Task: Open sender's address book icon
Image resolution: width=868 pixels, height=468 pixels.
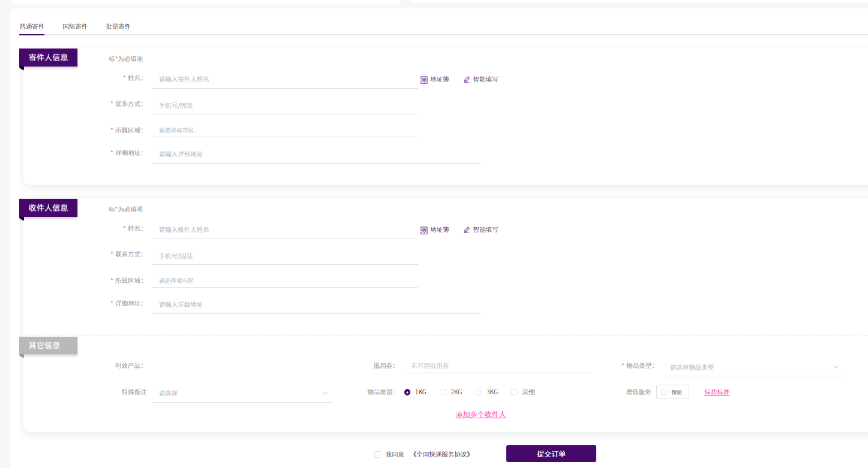Action: [424, 80]
